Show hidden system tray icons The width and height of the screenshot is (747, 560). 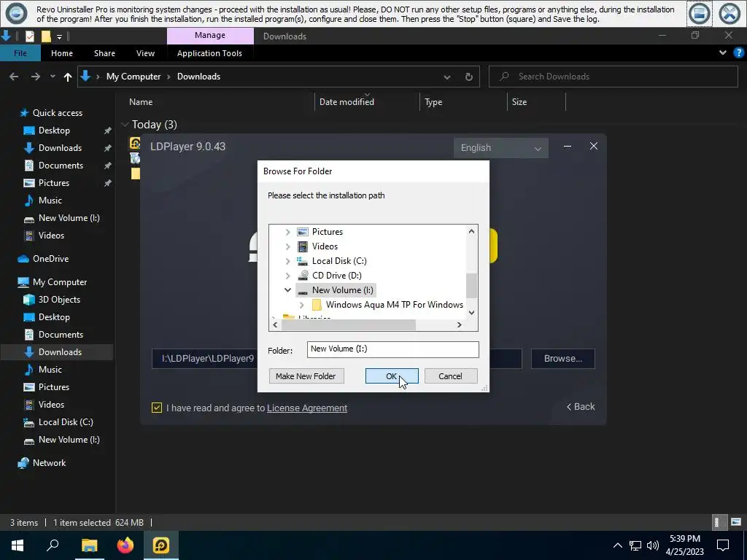(x=617, y=545)
